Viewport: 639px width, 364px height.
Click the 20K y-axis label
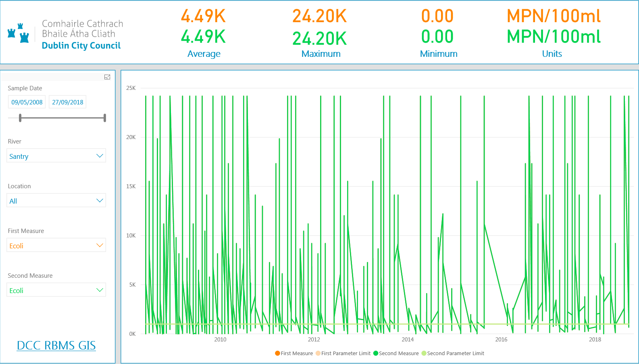(x=131, y=137)
